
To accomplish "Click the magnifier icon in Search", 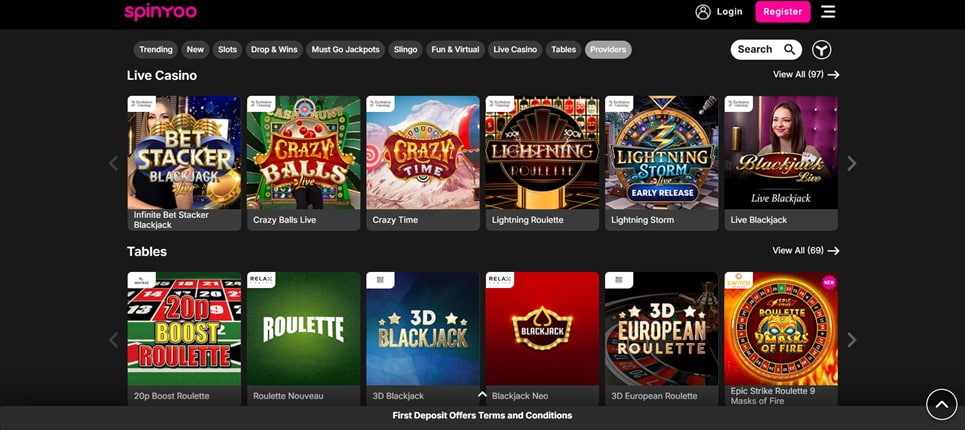I will tap(789, 49).
